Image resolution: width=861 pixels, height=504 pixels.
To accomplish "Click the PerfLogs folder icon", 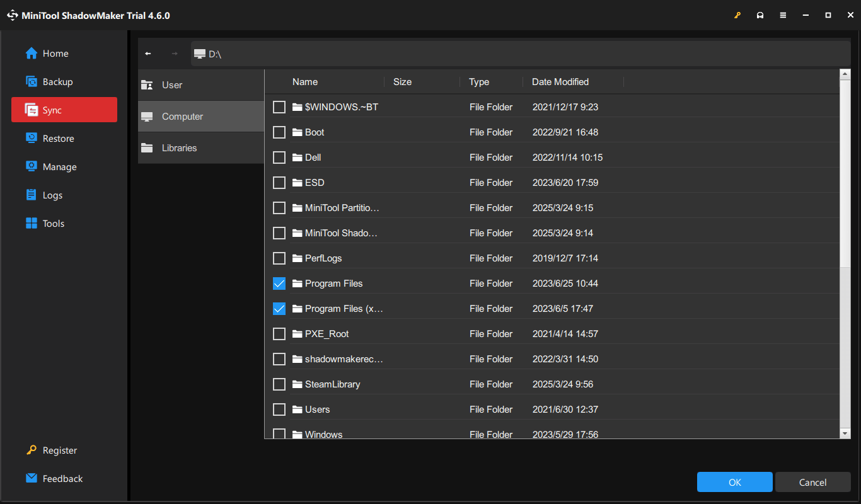I will coord(298,258).
